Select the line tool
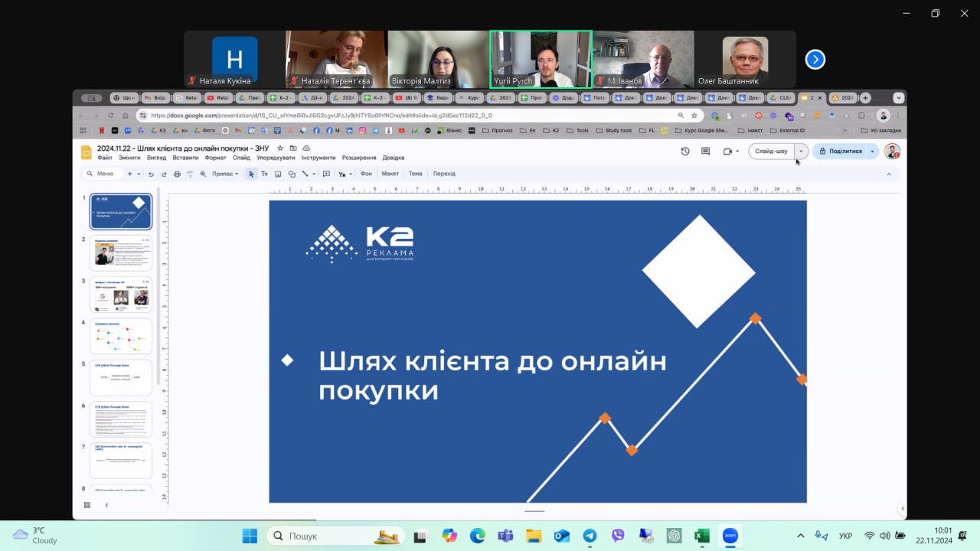 (x=305, y=174)
